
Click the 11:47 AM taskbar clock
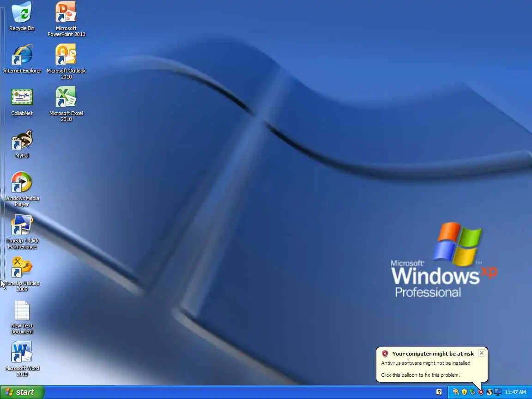(x=515, y=392)
